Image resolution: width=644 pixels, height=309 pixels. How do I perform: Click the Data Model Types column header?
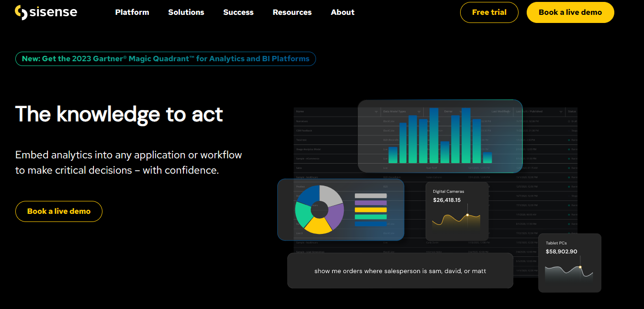(394, 111)
